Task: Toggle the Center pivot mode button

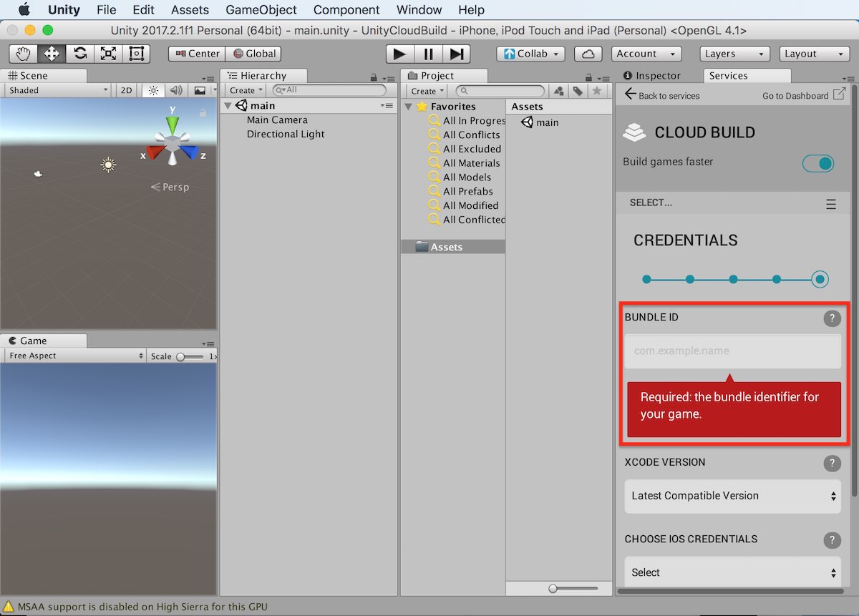Action: click(x=197, y=54)
